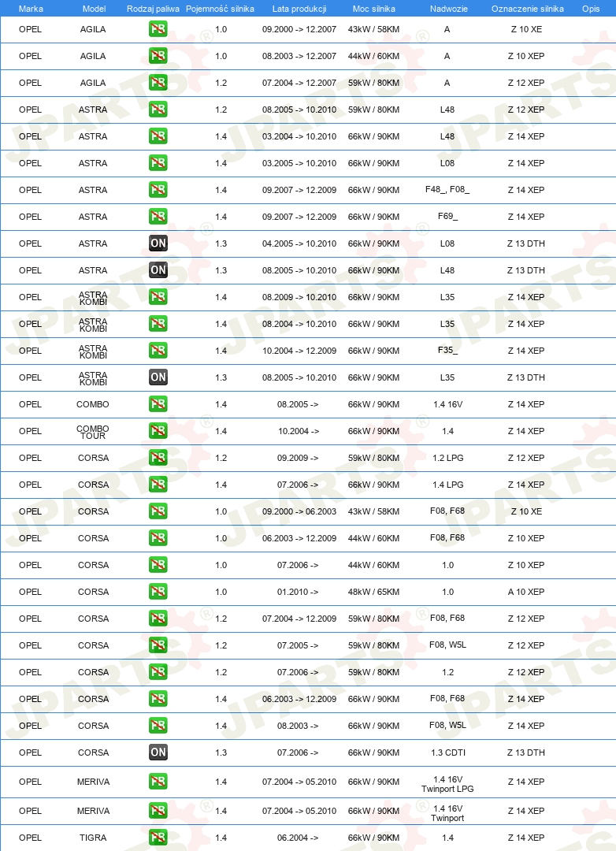The height and width of the screenshot is (851, 616).
Task: Click the F35_ body cell
Action: 447,350
